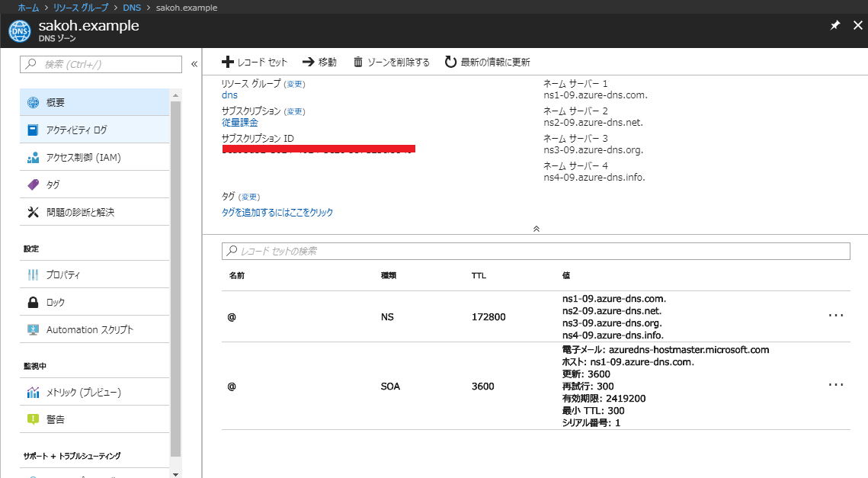The width and height of the screenshot is (868, 478).
Task: Click the activity log book icon
Action: click(34, 130)
